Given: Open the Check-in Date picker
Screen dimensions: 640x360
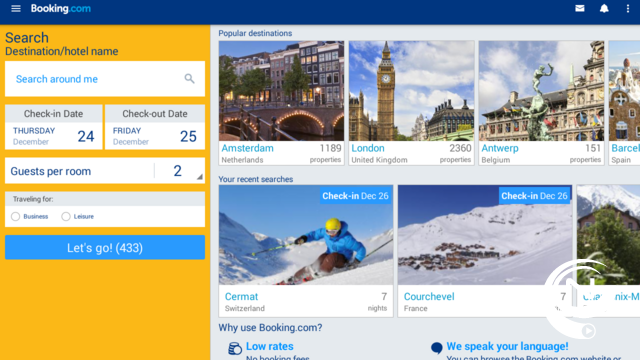Looking at the screenshot, I should pos(53,127).
